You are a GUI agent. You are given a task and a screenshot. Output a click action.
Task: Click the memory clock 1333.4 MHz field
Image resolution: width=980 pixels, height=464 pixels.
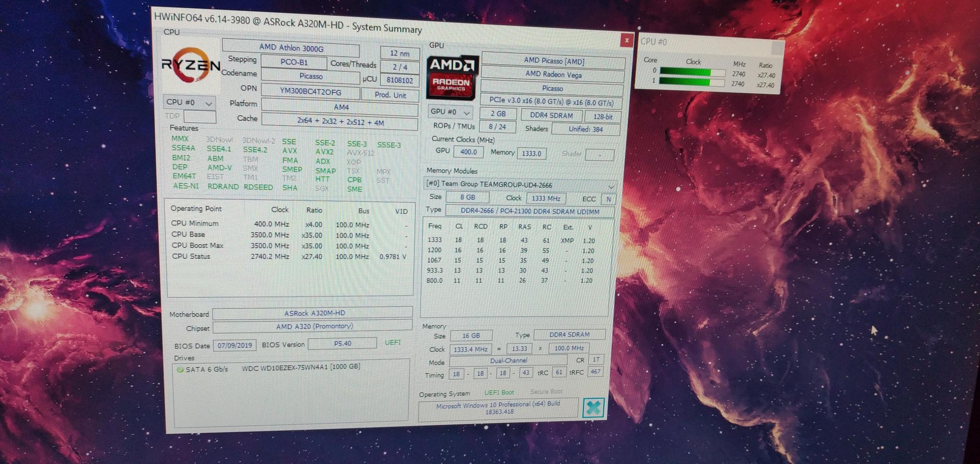(470, 350)
